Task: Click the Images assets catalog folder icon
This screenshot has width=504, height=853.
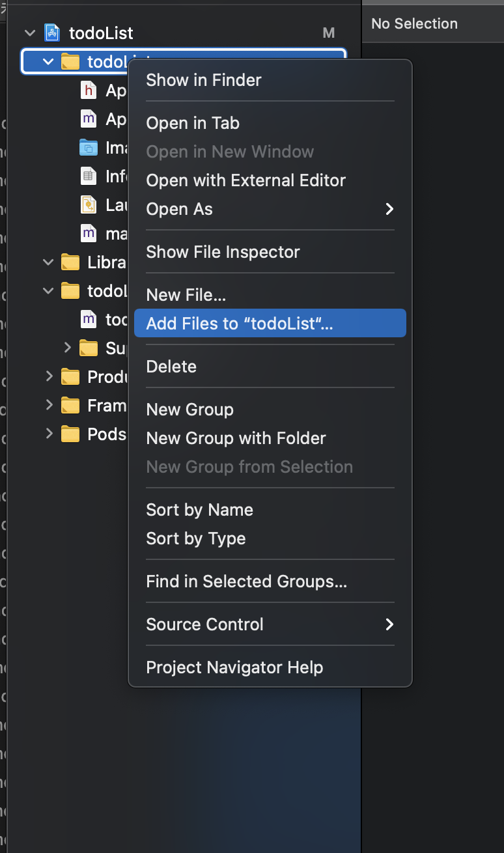Action: pyautogui.click(x=88, y=147)
